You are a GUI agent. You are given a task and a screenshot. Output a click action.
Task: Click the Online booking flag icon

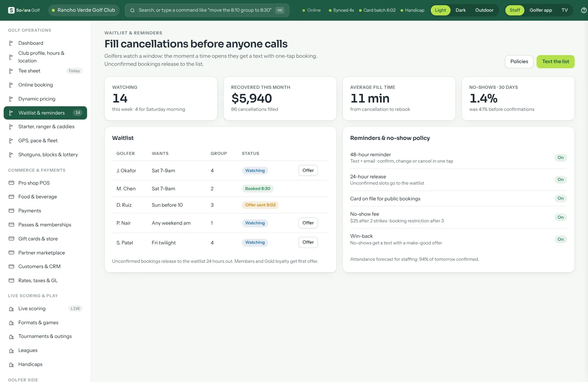(x=11, y=85)
